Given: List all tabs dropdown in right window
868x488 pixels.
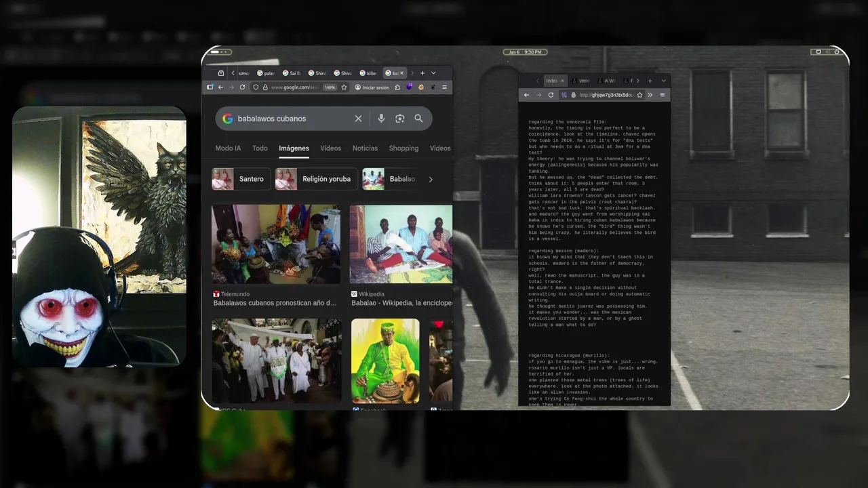Looking at the screenshot, I should [x=663, y=81].
